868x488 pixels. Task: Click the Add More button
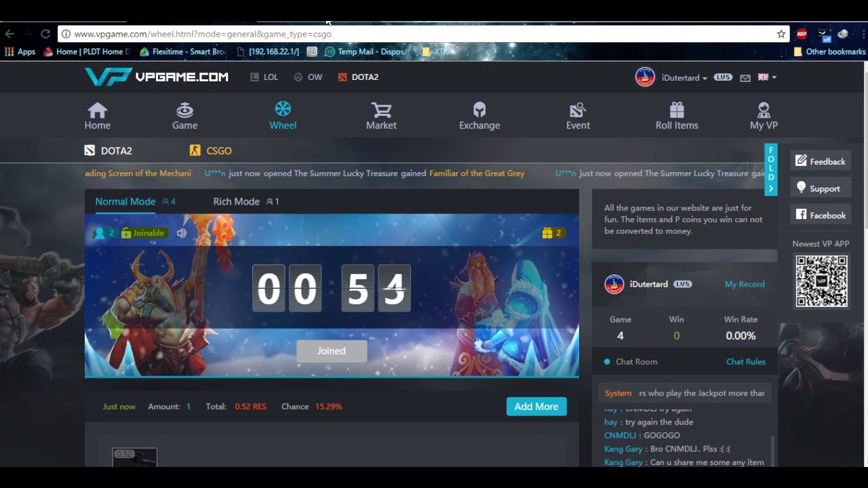536,407
